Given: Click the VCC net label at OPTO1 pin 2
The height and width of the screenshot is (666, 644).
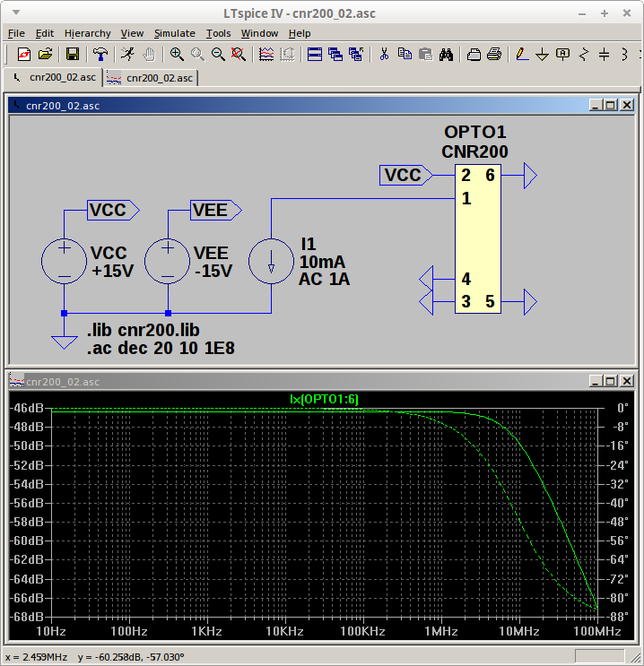Looking at the screenshot, I should [406, 175].
